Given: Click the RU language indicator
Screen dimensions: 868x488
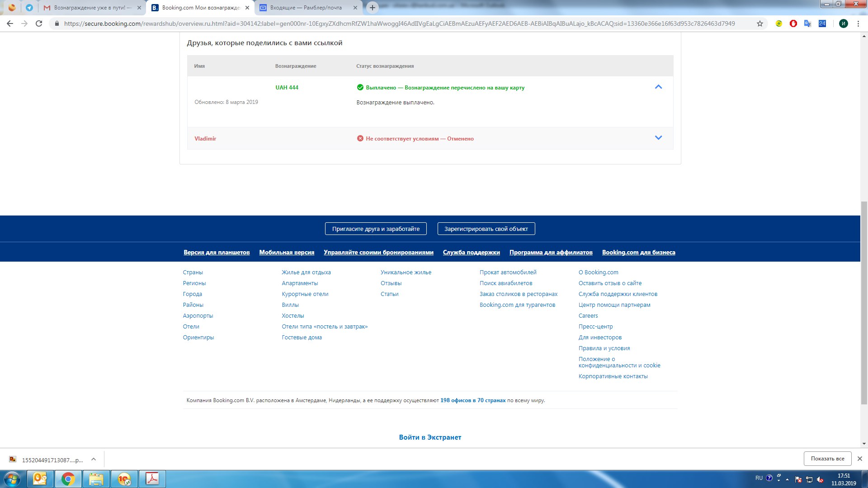Looking at the screenshot, I should tap(759, 478).
